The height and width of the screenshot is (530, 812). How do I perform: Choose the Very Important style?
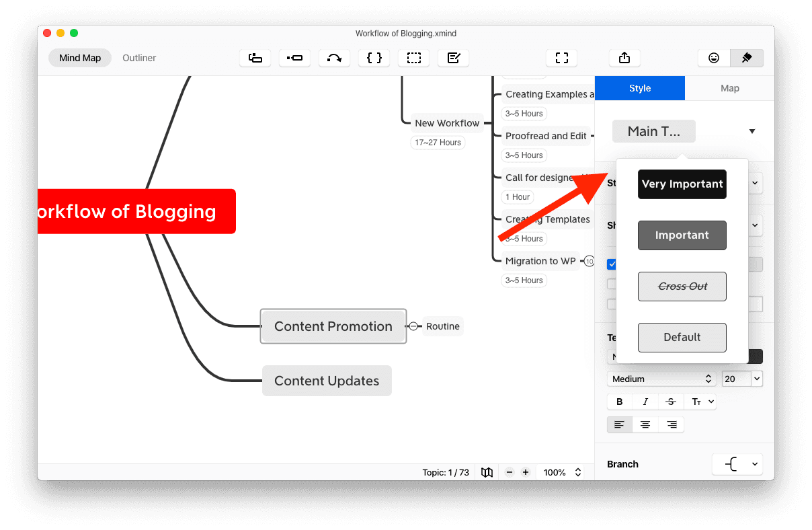(682, 184)
